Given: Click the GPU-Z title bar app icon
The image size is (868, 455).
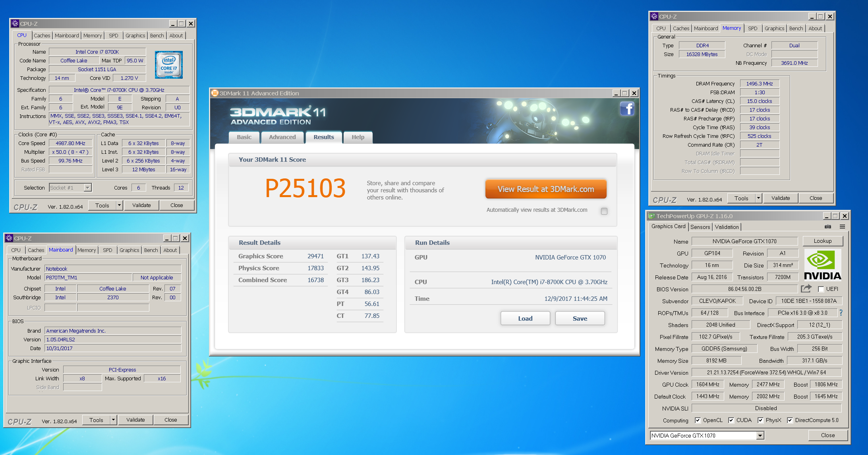Looking at the screenshot, I should tap(651, 216).
